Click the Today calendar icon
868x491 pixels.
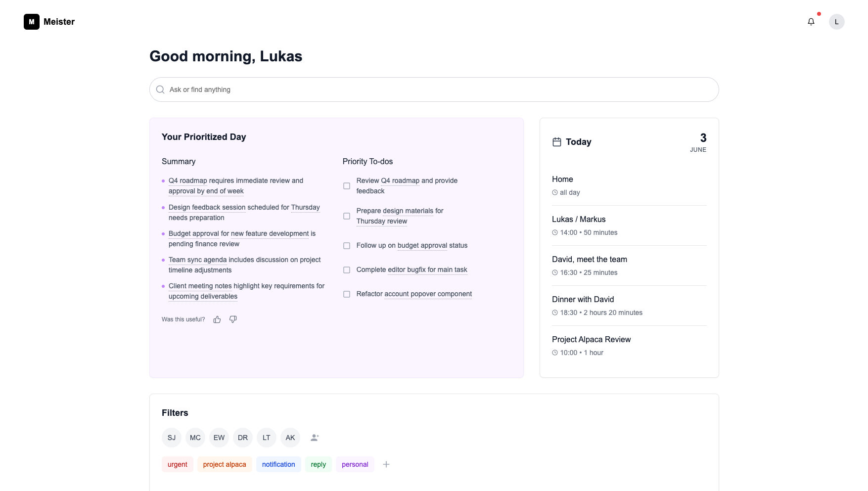[x=557, y=142]
